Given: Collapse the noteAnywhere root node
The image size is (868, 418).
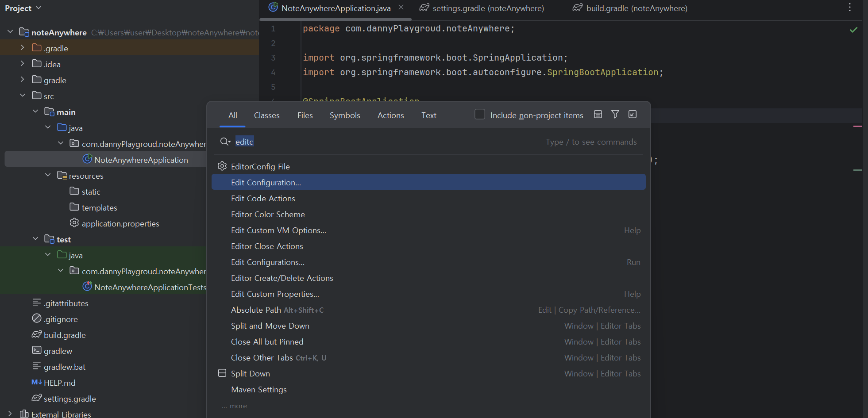Looking at the screenshot, I should 10,32.
